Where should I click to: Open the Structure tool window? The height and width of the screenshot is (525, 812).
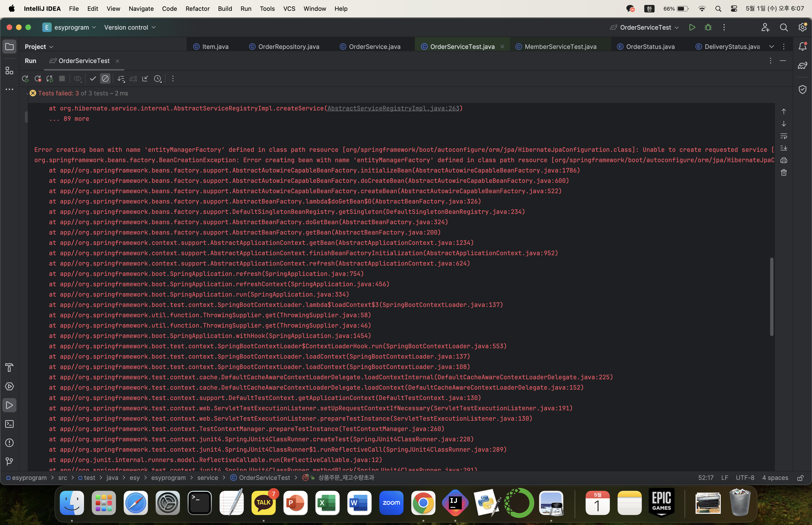tap(10, 71)
